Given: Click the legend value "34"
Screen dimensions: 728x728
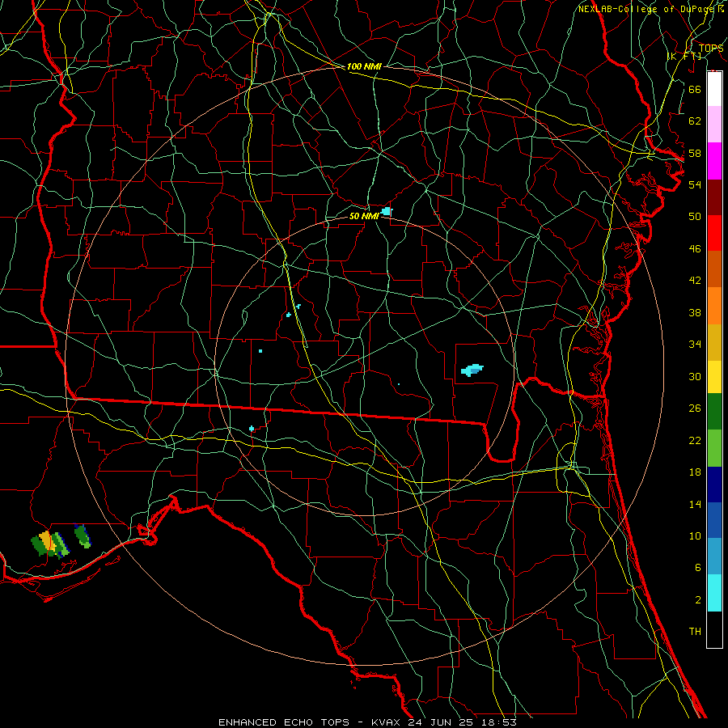Looking at the screenshot, I should [x=695, y=344].
